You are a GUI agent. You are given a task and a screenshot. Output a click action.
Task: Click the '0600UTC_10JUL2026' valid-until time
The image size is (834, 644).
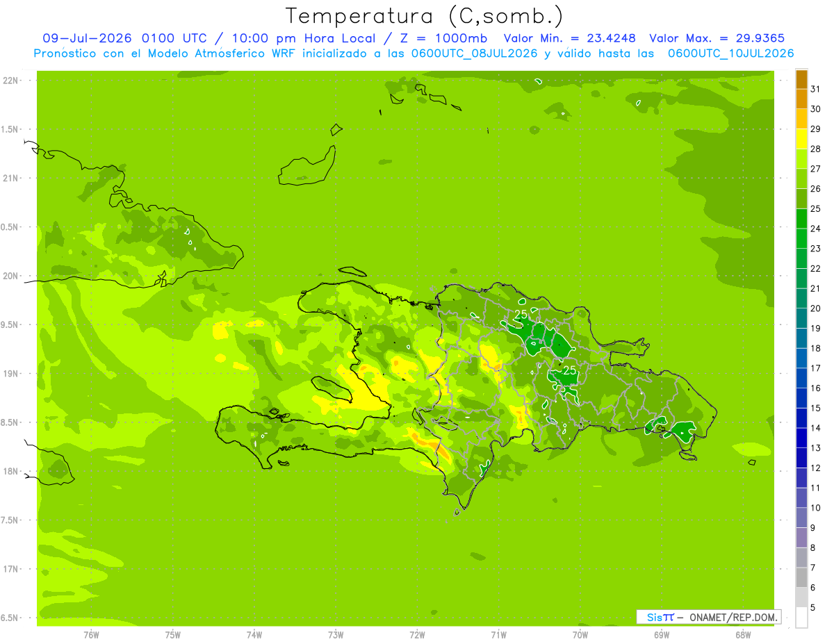[731, 53]
